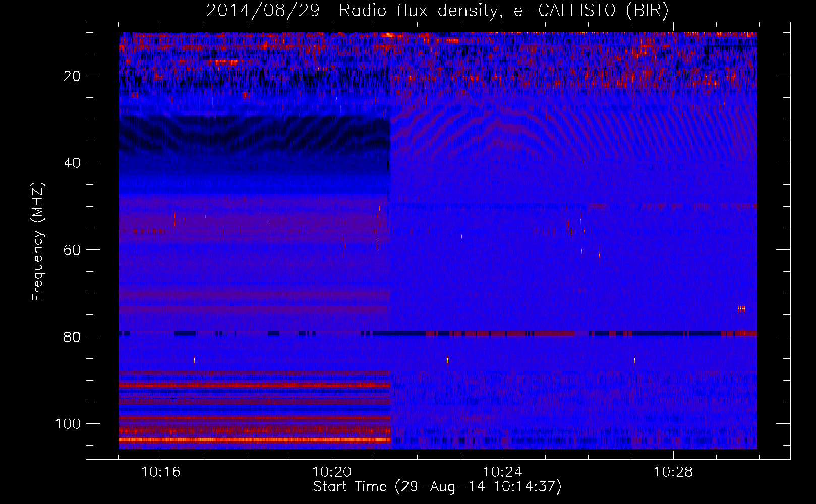
Task: Select the 10:28 time tick label
Action: point(674,472)
